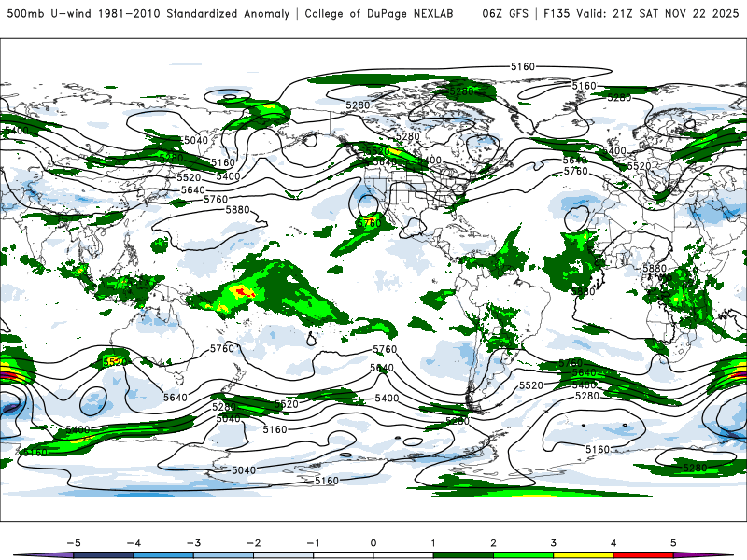The height and width of the screenshot is (560, 747).
Task: Click the positive '5' colorbar label
Action: (x=673, y=543)
